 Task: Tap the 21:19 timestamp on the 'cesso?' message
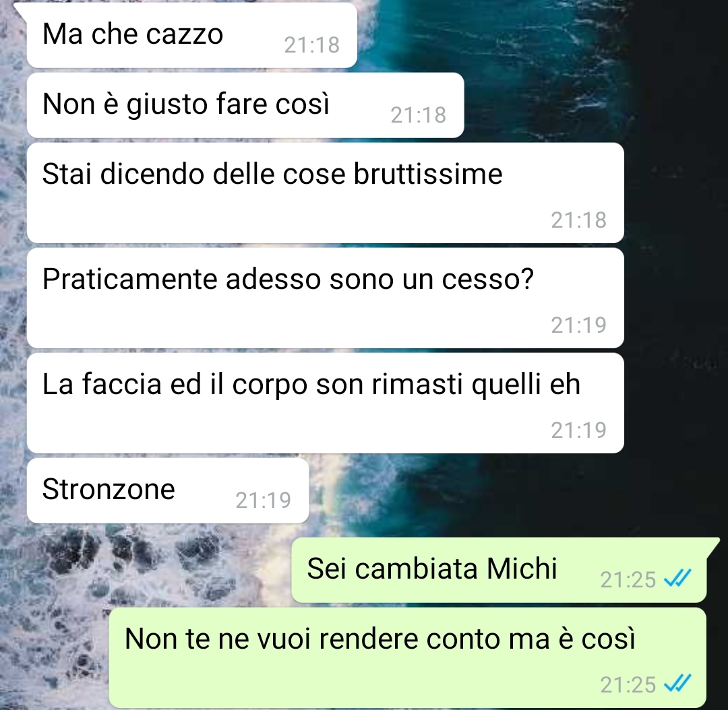coord(578,325)
